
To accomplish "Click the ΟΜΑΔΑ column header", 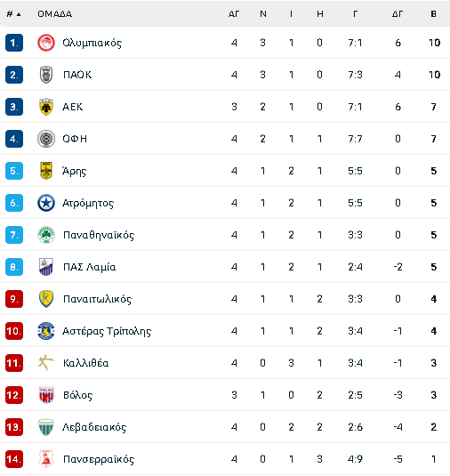I will point(54,14).
